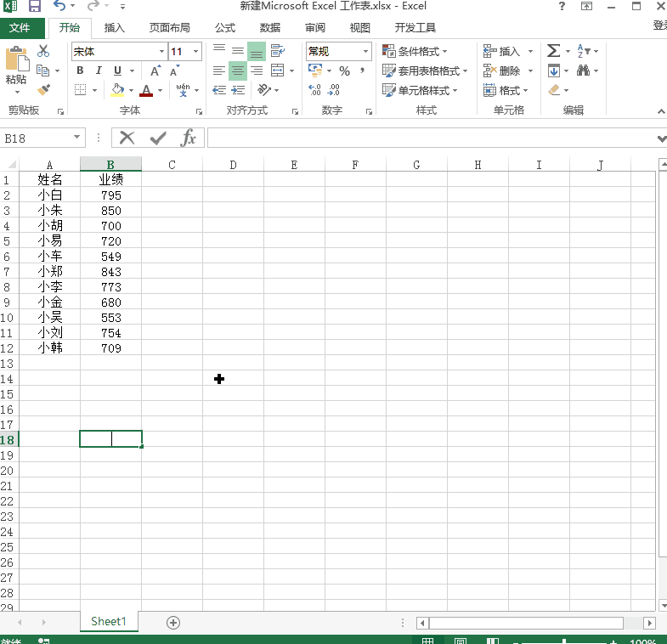
Task: Confirm the formula bar entry with checkmark
Action: click(x=158, y=138)
